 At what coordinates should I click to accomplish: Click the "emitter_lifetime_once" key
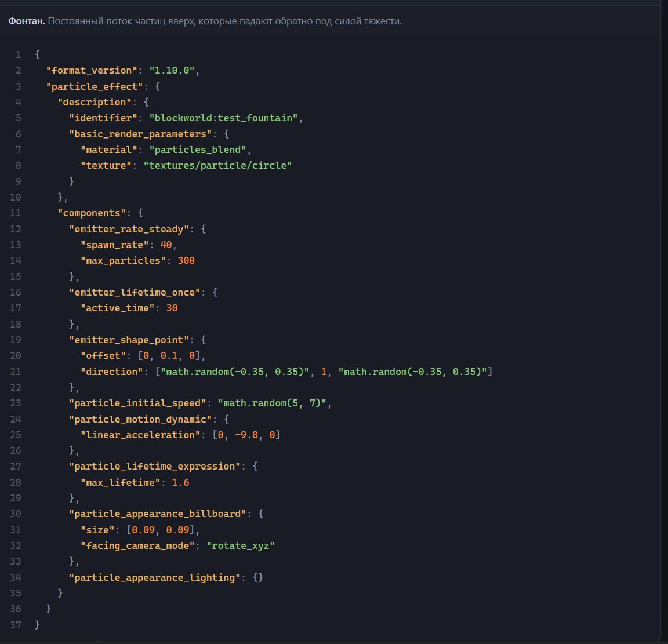(135, 292)
